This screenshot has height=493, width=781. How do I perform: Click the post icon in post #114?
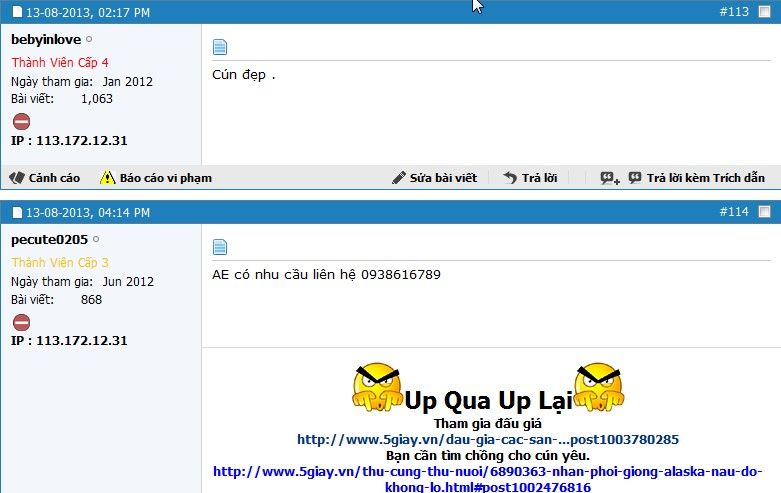click(x=220, y=247)
